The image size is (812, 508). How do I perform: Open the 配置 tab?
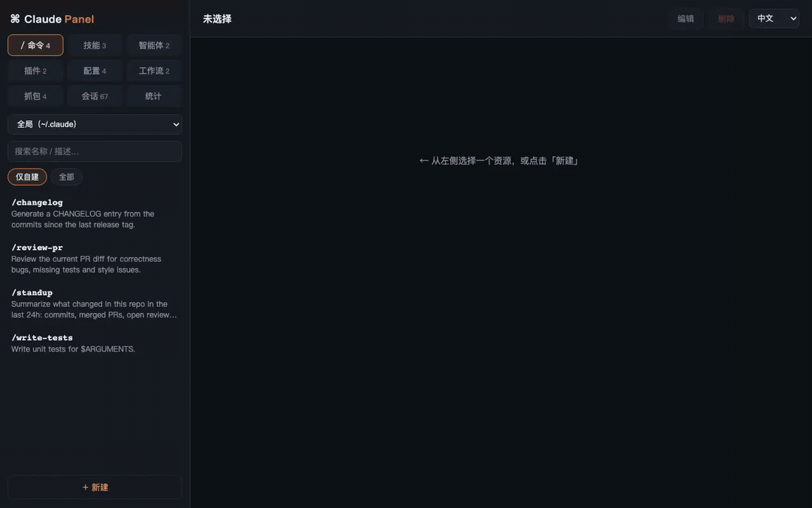click(x=95, y=71)
